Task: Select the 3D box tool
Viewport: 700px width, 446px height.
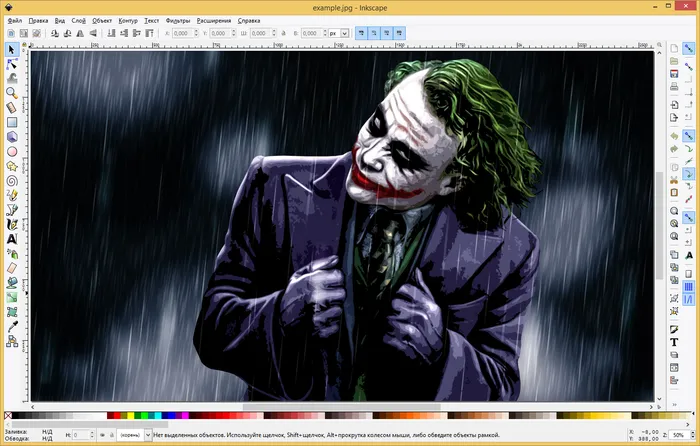Action: click(x=12, y=137)
